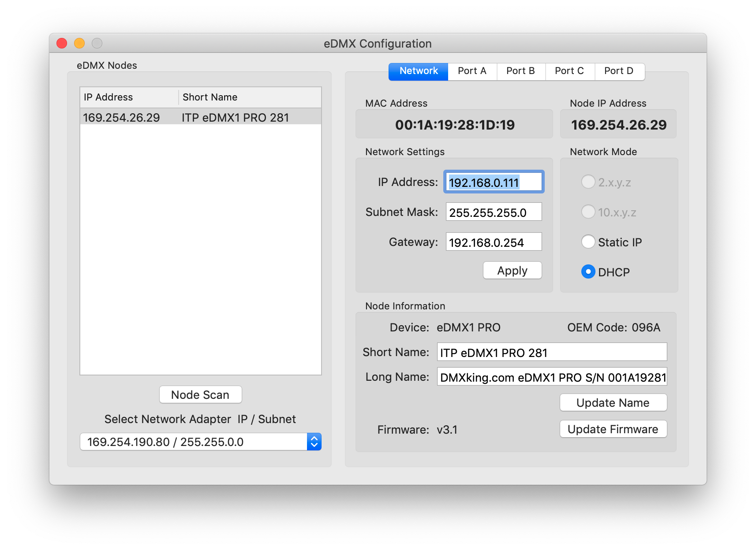Image resolution: width=756 pixels, height=550 pixels.
Task: Open the Port C tab
Action: 570,71
